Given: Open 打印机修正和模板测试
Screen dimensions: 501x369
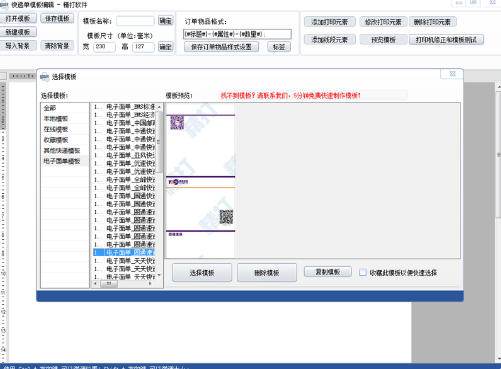Looking at the screenshot, I should pos(446,40).
